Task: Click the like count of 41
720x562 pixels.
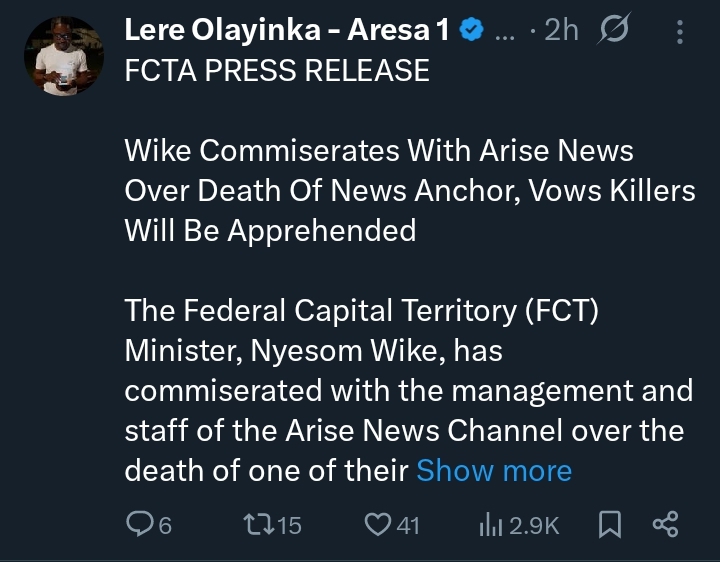Action: click(408, 525)
